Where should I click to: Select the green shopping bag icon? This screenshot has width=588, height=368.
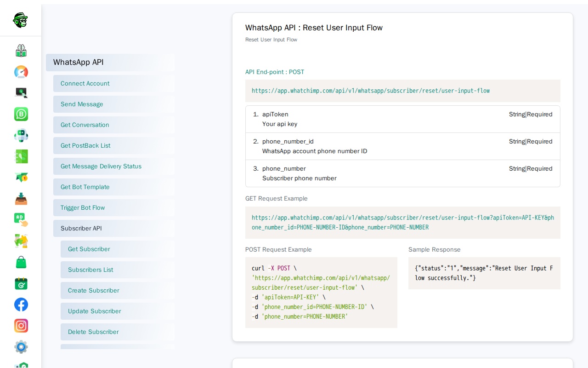click(21, 262)
